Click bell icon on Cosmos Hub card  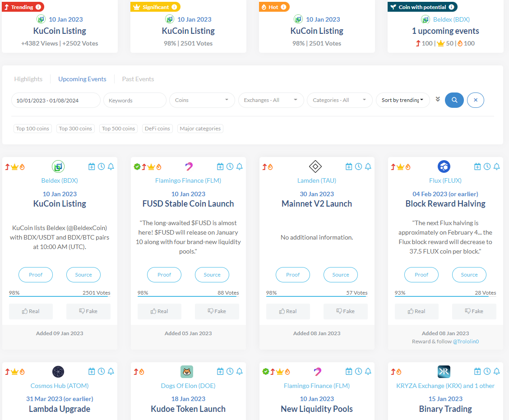[111, 371]
